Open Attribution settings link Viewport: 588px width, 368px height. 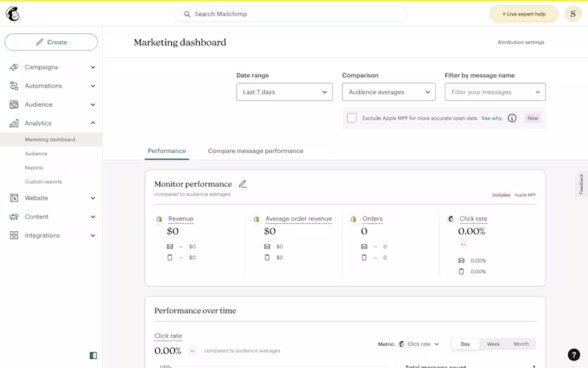[x=520, y=42]
